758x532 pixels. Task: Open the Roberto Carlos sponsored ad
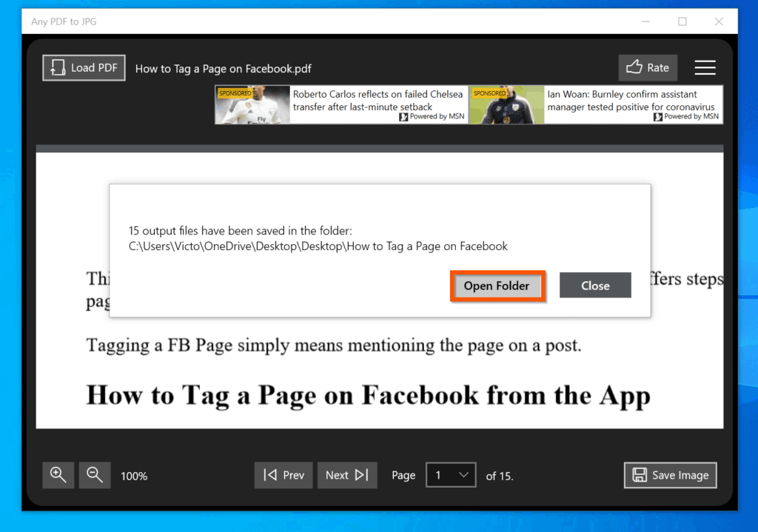tap(342, 105)
